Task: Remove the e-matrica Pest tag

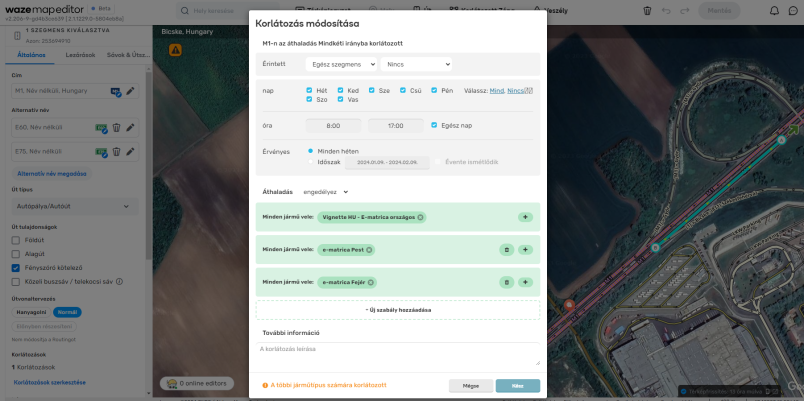Action: point(369,249)
